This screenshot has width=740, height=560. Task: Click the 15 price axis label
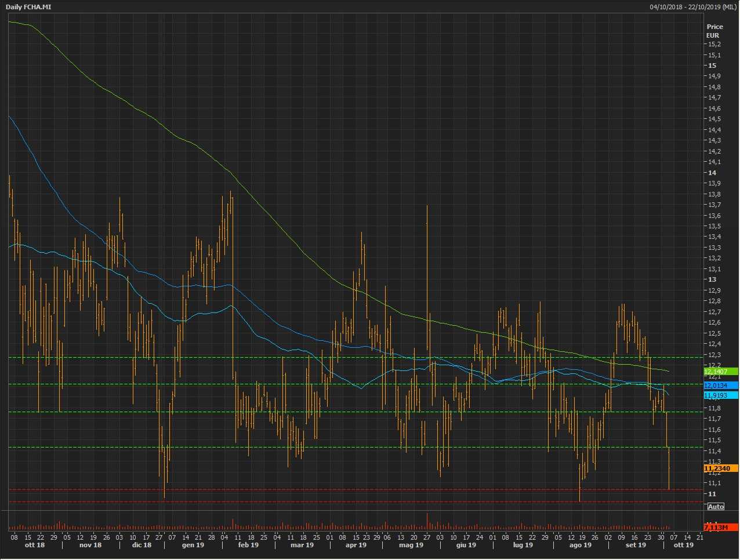point(712,66)
